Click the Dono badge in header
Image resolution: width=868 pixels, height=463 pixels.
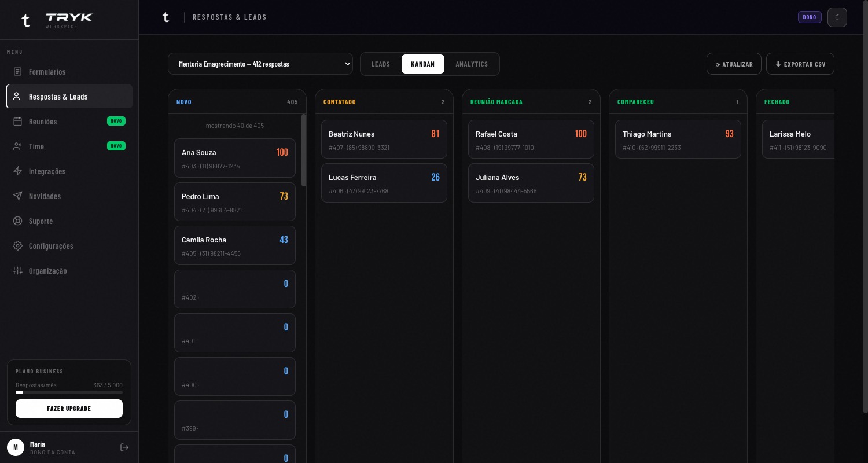[810, 17]
